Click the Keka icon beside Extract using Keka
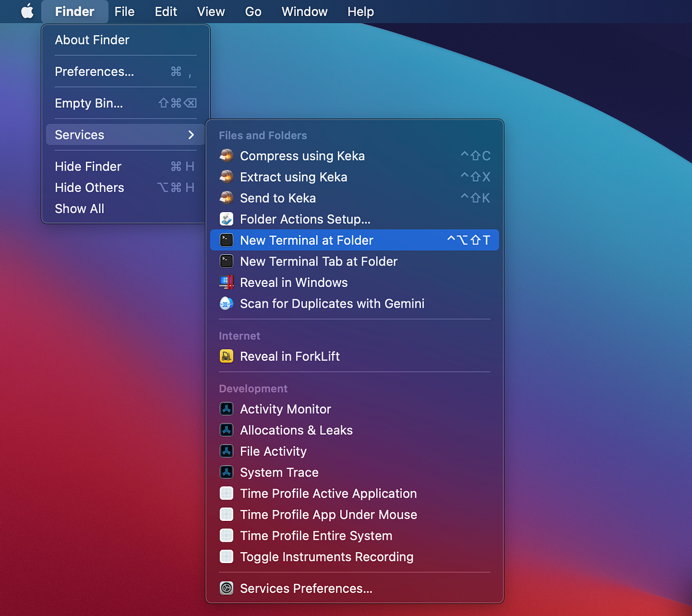The image size is (692, 616). click(227, 177)
